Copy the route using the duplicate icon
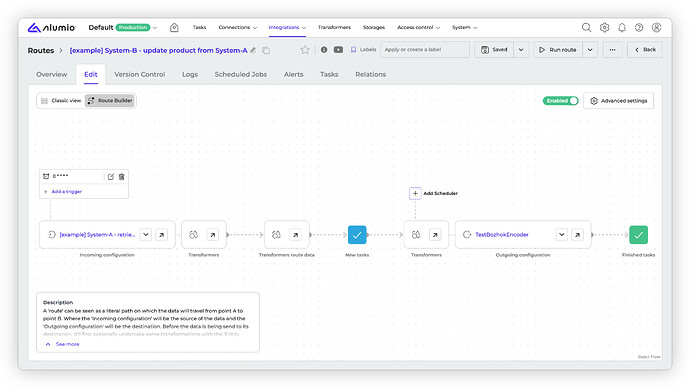The height and width of the screenshot is (388, 690). (x=266, y=50)
